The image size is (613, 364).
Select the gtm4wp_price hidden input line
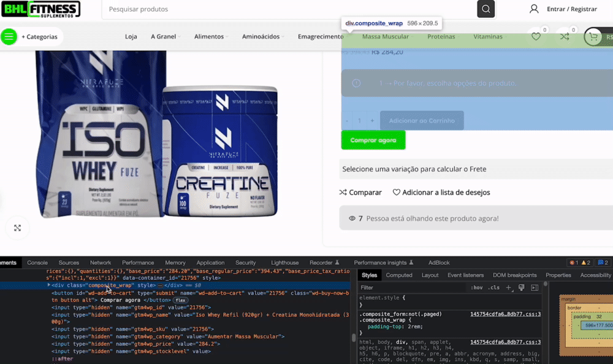coord(135,344)
